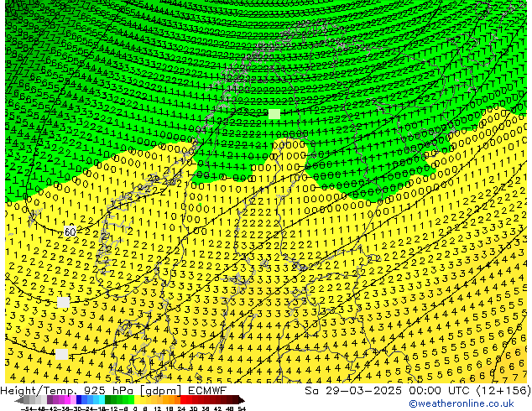Click the bright yellow legend swatch

(x=137, y=400)
